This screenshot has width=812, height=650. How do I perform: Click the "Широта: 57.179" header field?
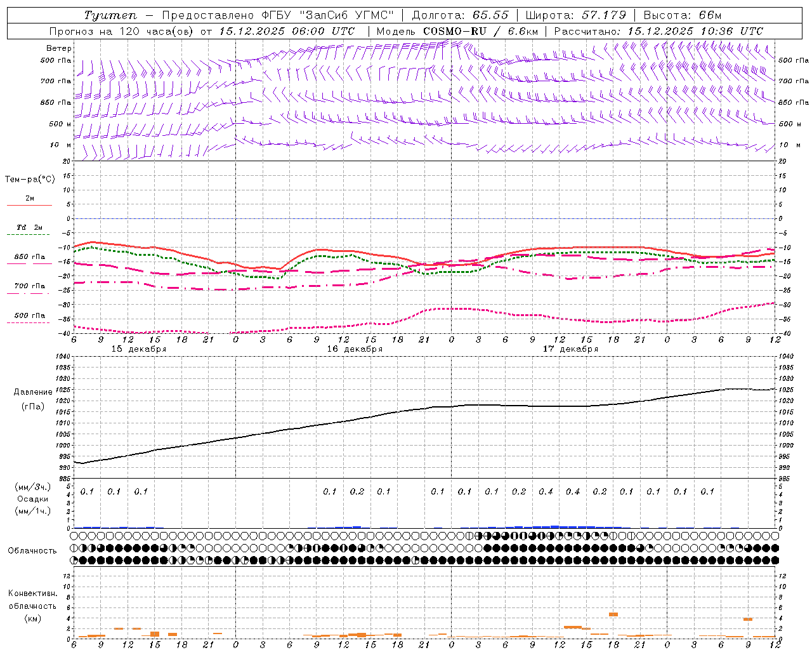[x=576, y=15]
